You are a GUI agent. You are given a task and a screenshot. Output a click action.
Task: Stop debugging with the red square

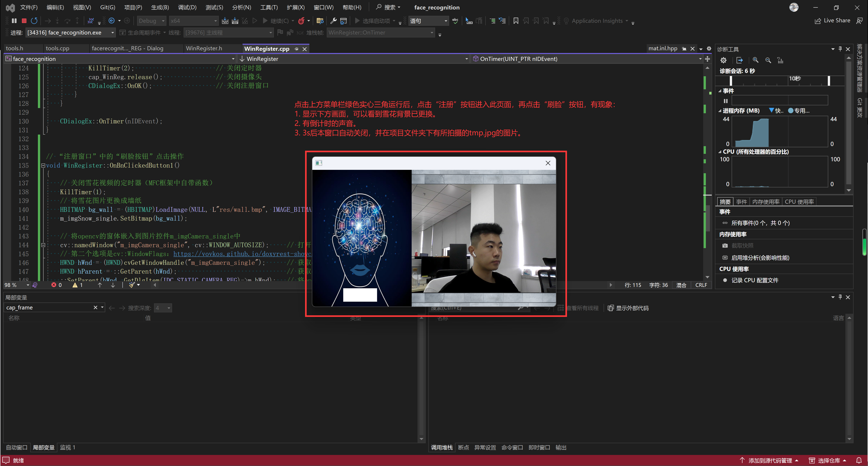pyautogui.click(x=24, y=21)
